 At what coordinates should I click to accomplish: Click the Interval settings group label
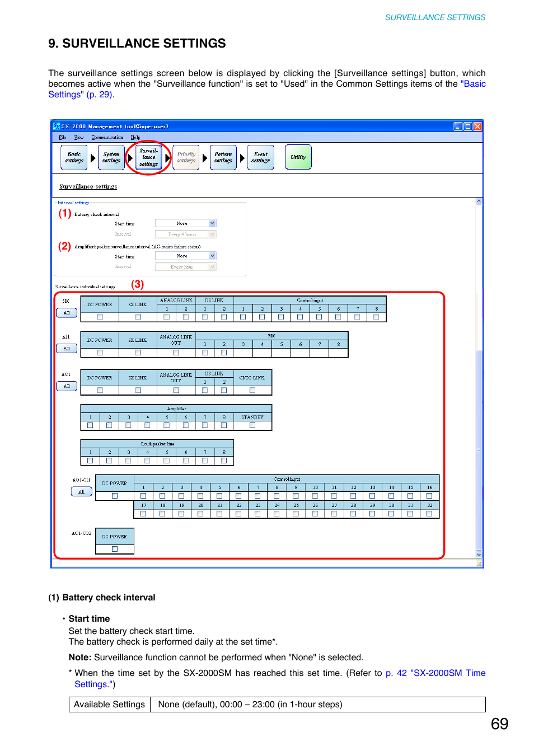coord(73,203)
